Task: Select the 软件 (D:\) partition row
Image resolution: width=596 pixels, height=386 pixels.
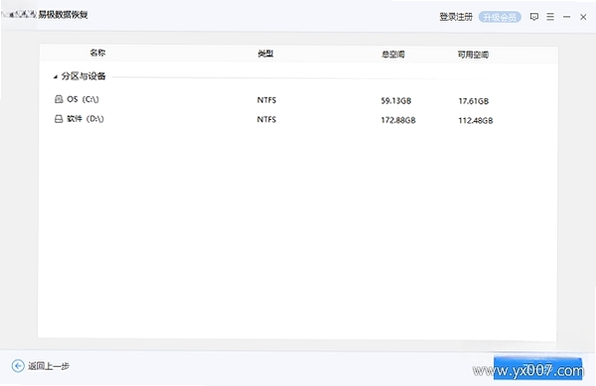Action: pos(298,119)
